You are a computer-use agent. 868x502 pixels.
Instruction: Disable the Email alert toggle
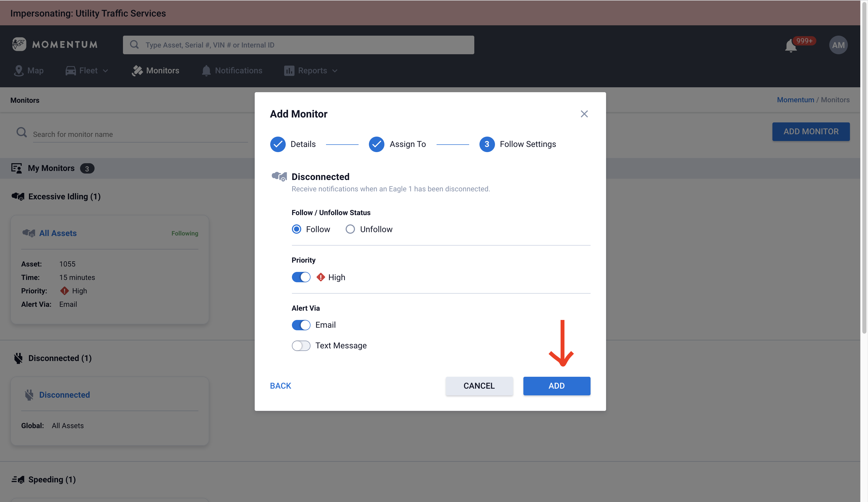(301, 325)
